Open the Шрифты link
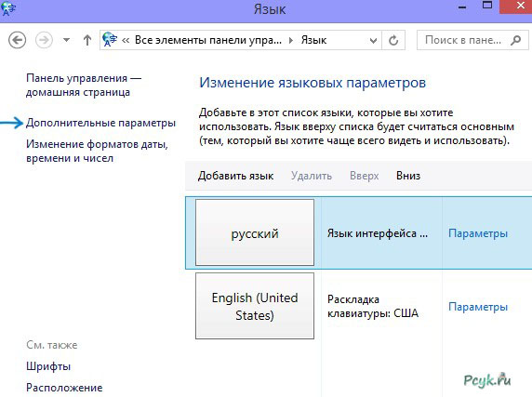Image resolution: width=532 pixels, height=397 pixels. tap(48, 366)
